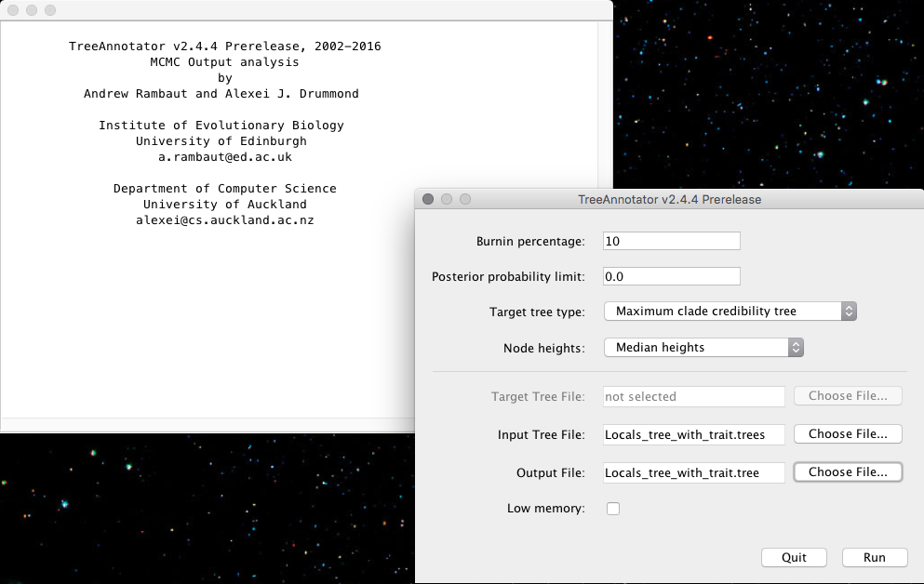Close the MCMC Output analysis window
The image size is (924, 584).
[x=13, y=10]
